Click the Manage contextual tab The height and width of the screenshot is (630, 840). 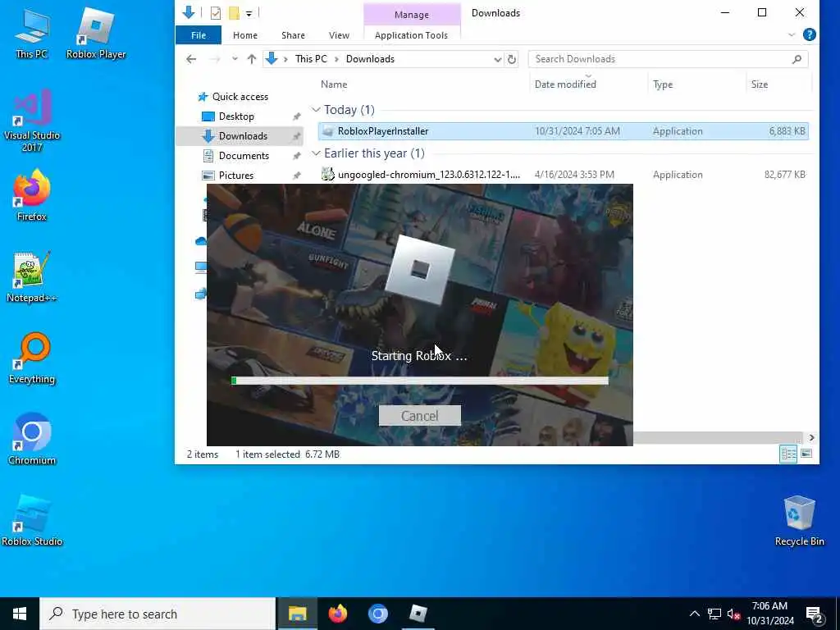tap(412, 15)
